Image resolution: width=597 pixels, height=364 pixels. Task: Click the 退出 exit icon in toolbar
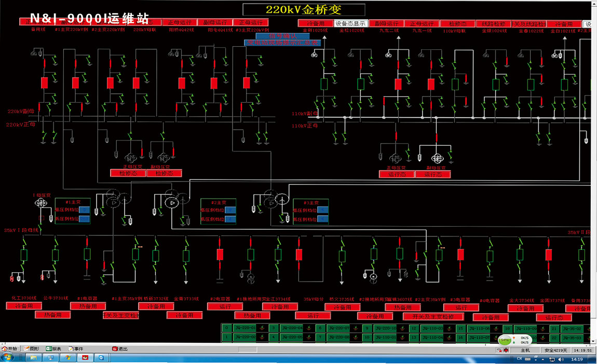(x=119, y=349)
